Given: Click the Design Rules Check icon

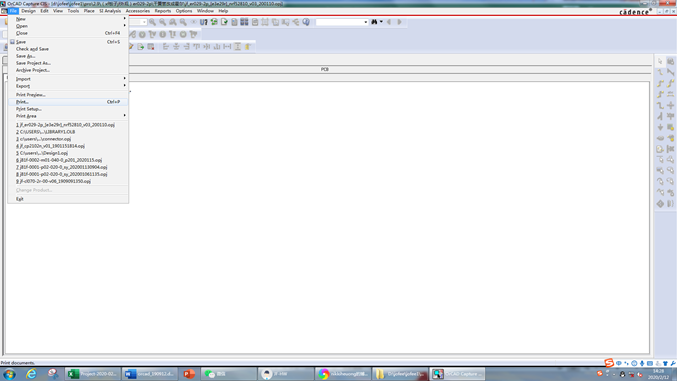Looking at the screenshot, I should click(x=224, y=22).
